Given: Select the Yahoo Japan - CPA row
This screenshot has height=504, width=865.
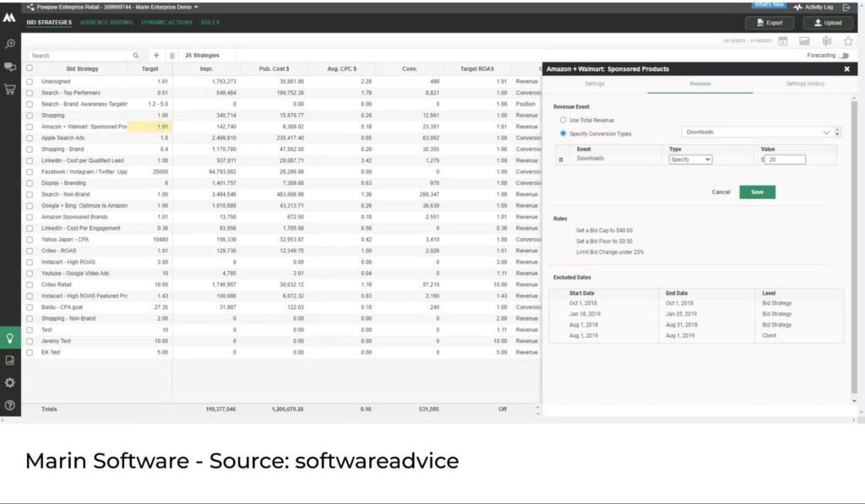Looking at the screenshot, I should point(283,239).
